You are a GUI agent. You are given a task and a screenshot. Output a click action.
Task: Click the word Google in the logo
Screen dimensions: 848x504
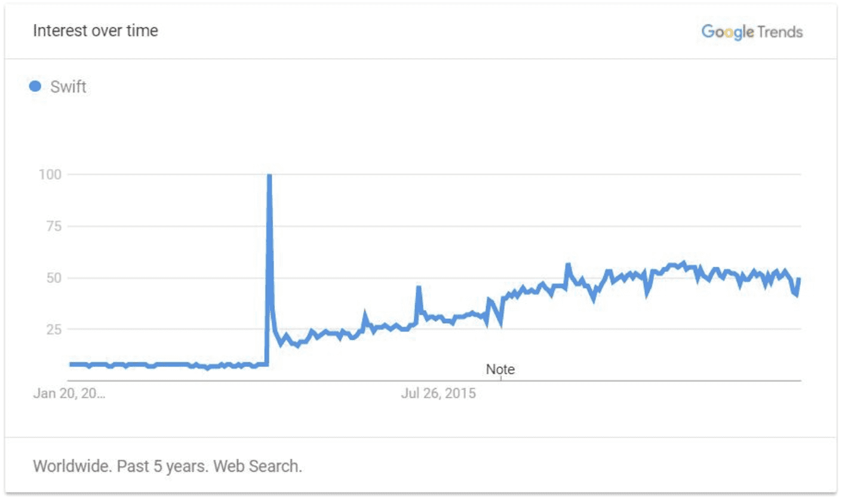(727, 32)
